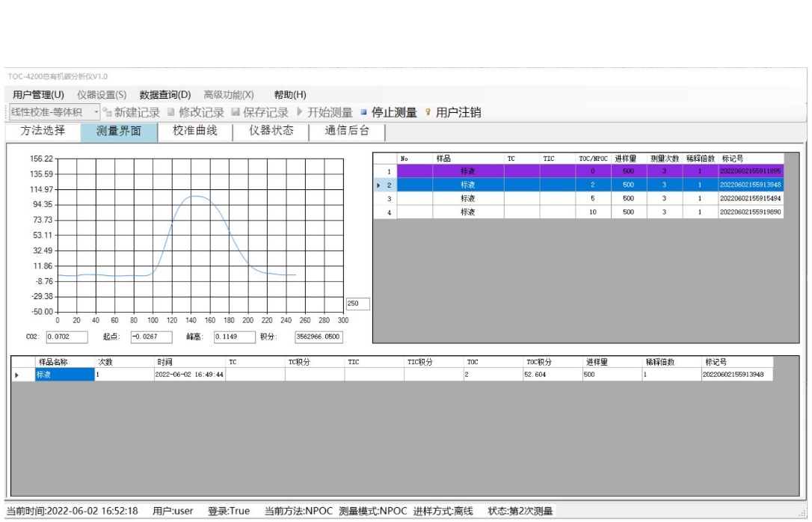Select sample row 1 with TOC/NPOC 0
812x522 pixels.
[x=579, y=171]
